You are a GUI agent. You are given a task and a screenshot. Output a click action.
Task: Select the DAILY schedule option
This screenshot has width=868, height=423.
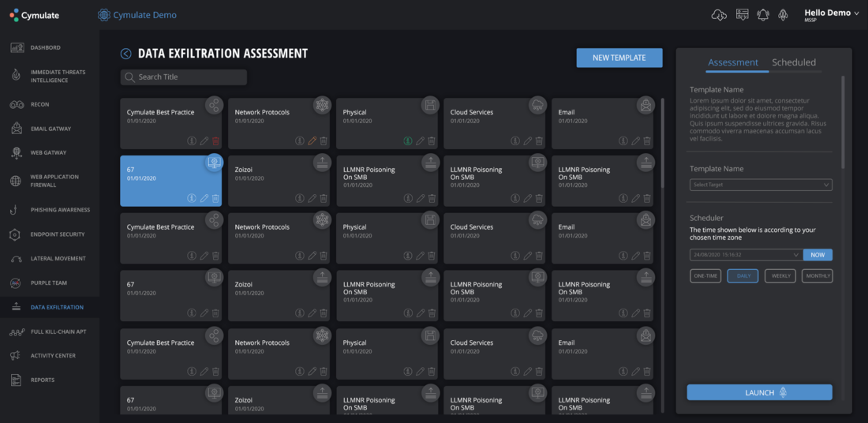coord(743,275)
